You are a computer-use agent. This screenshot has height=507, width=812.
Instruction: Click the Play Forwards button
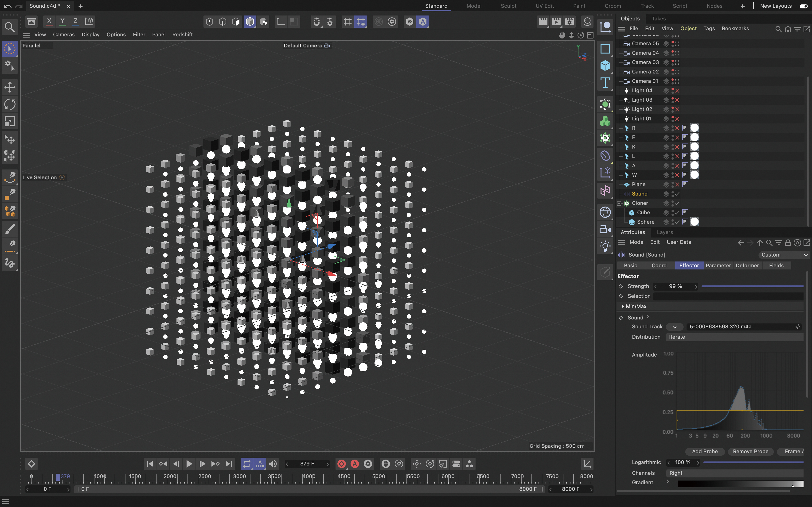point(189,464)
